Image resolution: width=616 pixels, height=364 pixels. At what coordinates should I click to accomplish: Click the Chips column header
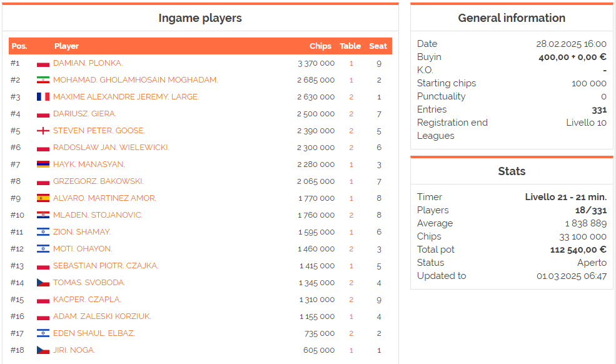click(x=320, y=46)
